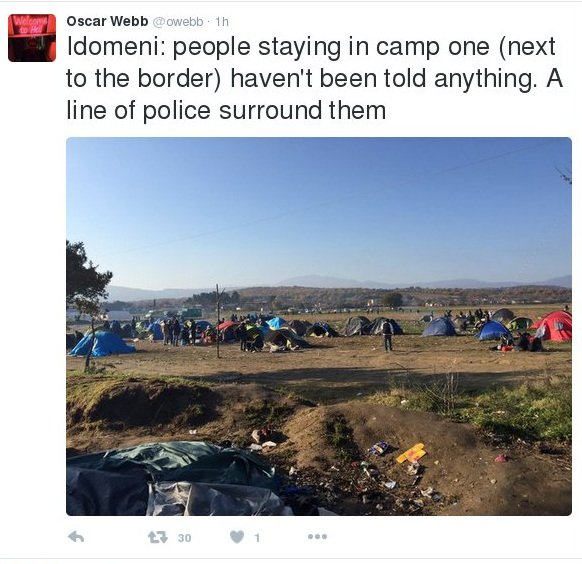This screenshot has width=582, height=564.
Task: Click the lone standing person in photo
Action: (388, 335)
